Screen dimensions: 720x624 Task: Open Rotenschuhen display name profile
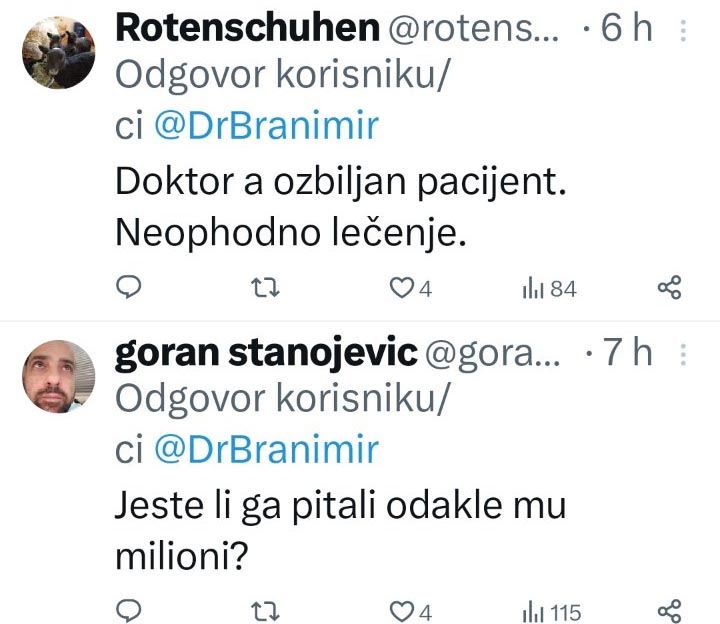click(248, 28)
